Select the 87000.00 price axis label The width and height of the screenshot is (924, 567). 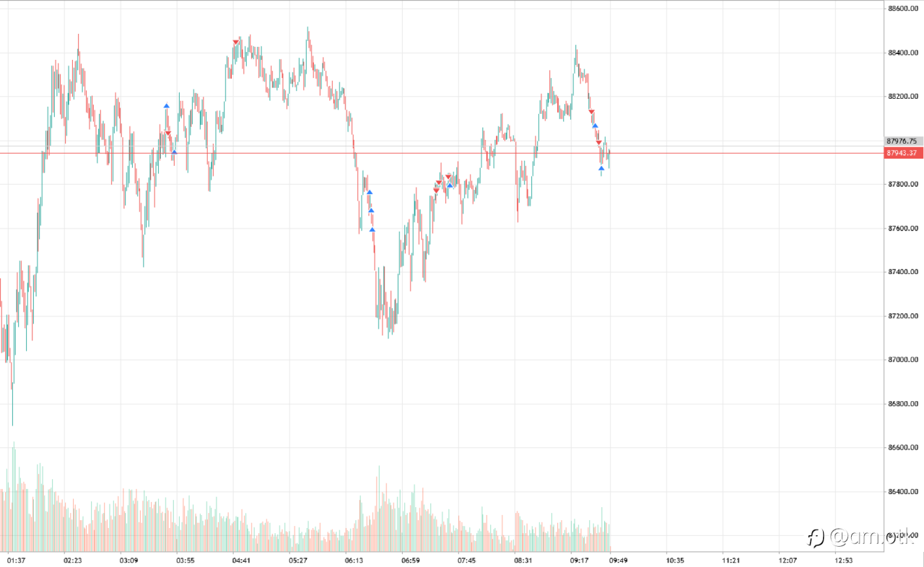pyautogui.click(x=902, y=360)
